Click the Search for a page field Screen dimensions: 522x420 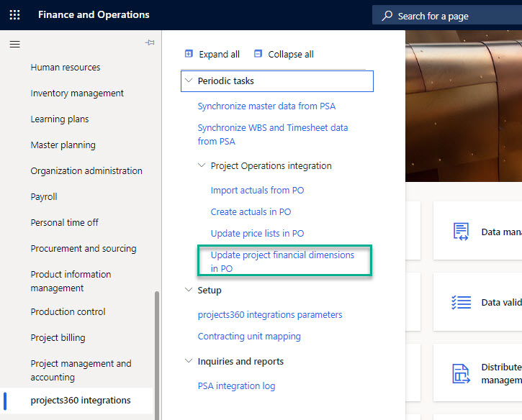coord(447,15)
